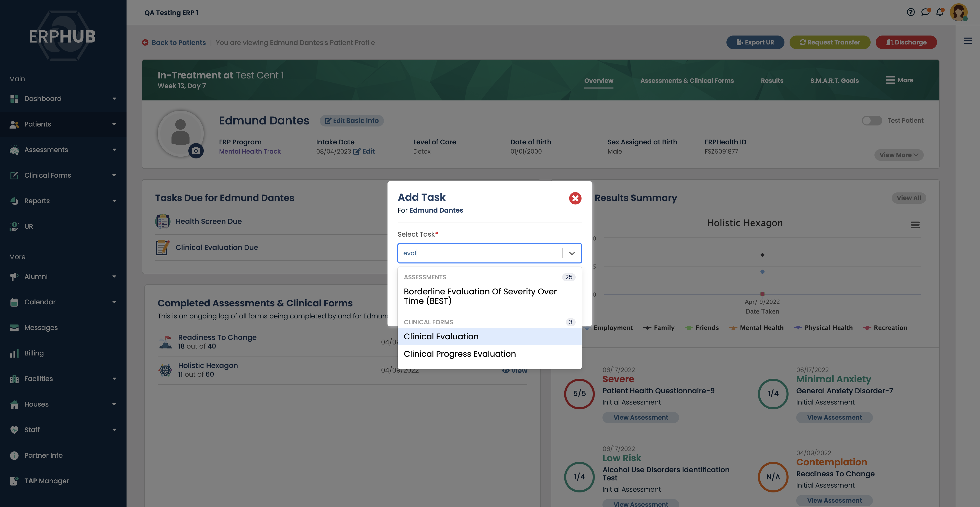Close the Add Task dialog
Screen dimensions: 980x507
point(575,198)
